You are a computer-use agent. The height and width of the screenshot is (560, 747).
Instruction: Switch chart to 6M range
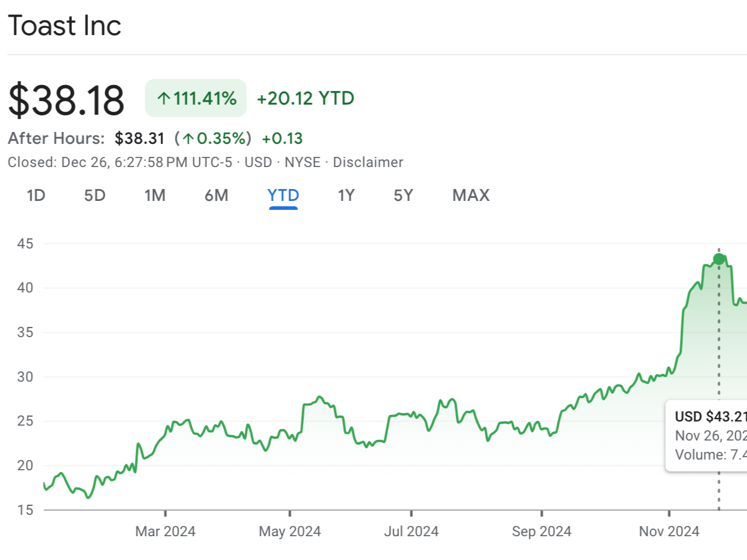coord(216,195)
